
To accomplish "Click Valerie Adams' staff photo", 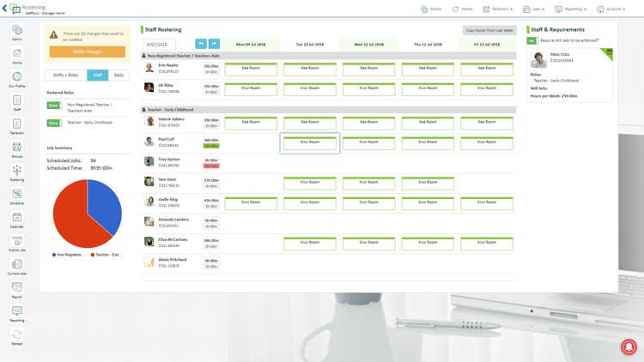I will click(149, 121).
